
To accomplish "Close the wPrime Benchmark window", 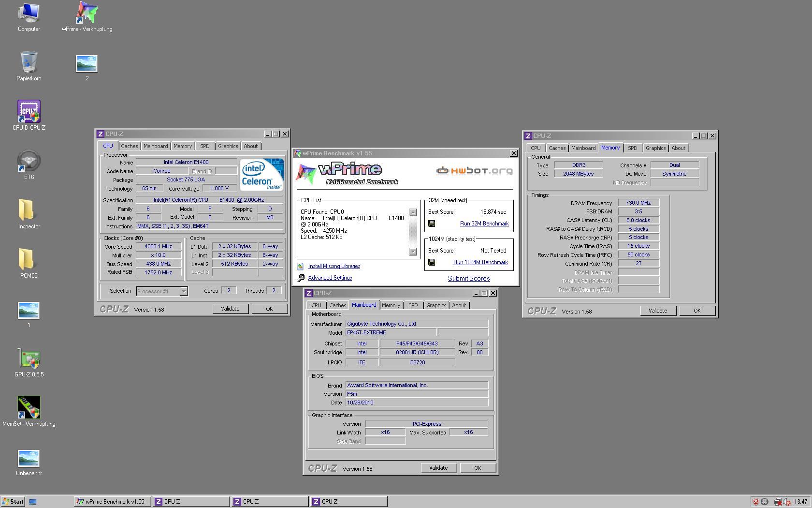I will [513, 153].
